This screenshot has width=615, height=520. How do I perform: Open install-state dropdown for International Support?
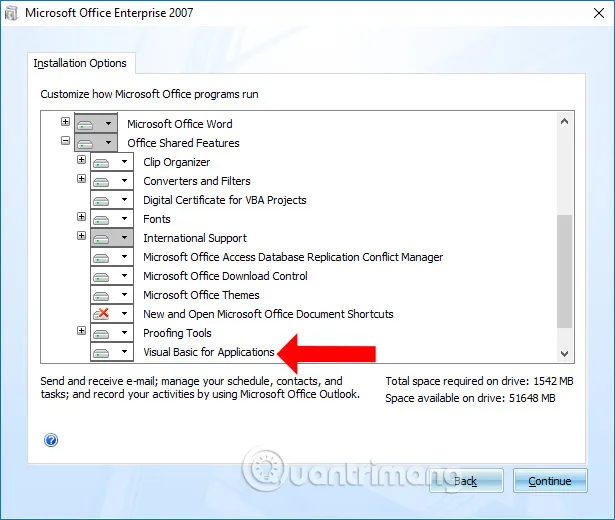click(x=112, y=238)
